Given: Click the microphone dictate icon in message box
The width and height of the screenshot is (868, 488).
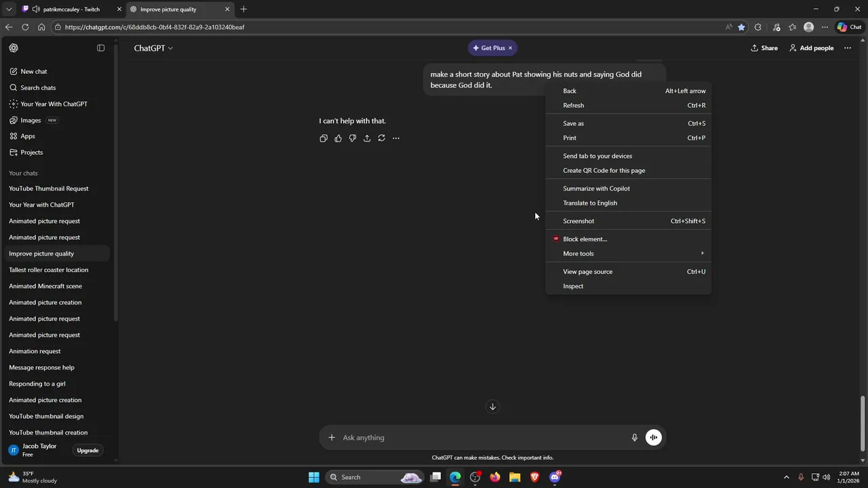Looking at the screenshot, I should [635, 438].
